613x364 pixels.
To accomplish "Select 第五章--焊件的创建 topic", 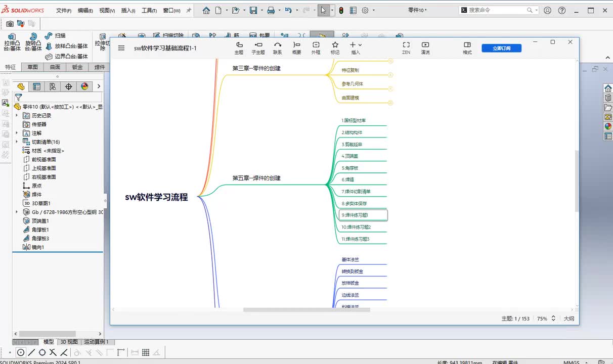I will (256, 178).
